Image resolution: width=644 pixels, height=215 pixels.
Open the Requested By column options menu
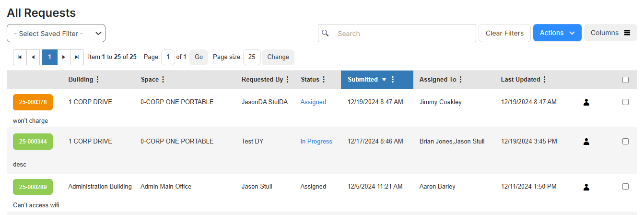(x=288, y=80)
